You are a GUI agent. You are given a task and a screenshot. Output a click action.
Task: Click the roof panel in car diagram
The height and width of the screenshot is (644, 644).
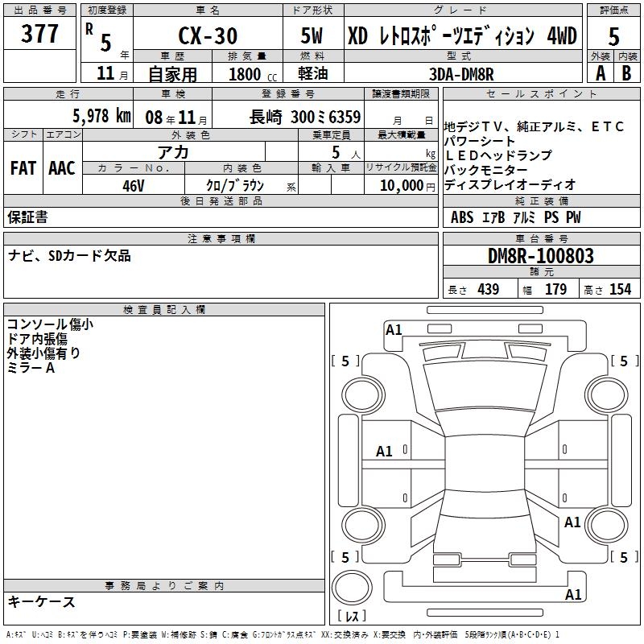(485, 464)
